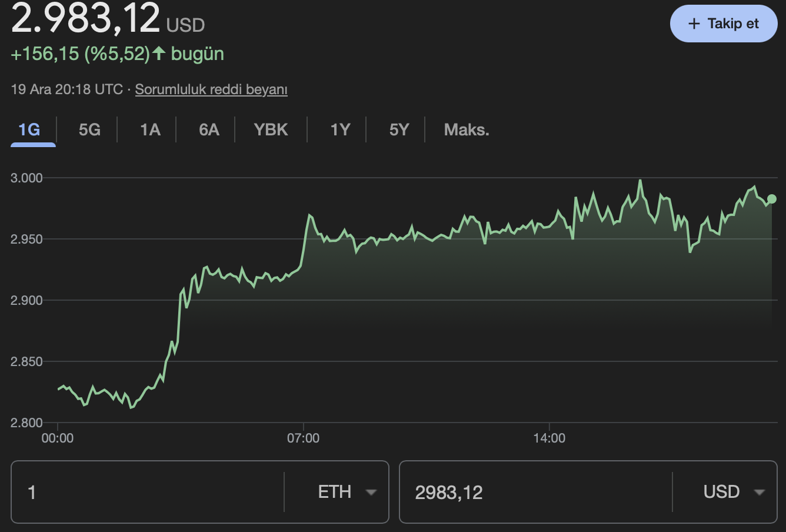Open the USD currency dropdown arrow

tap(760, 492)
